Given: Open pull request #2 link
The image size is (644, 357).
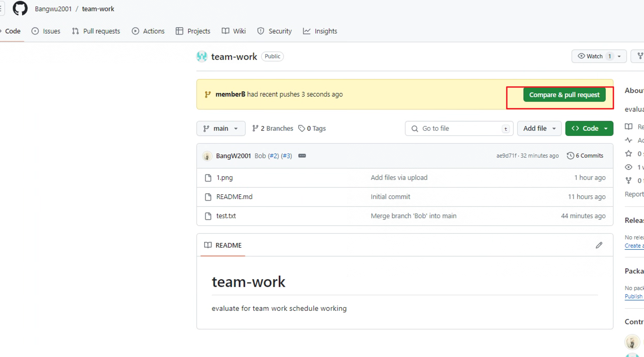Looking at the screenshot, I should [274, 156].
